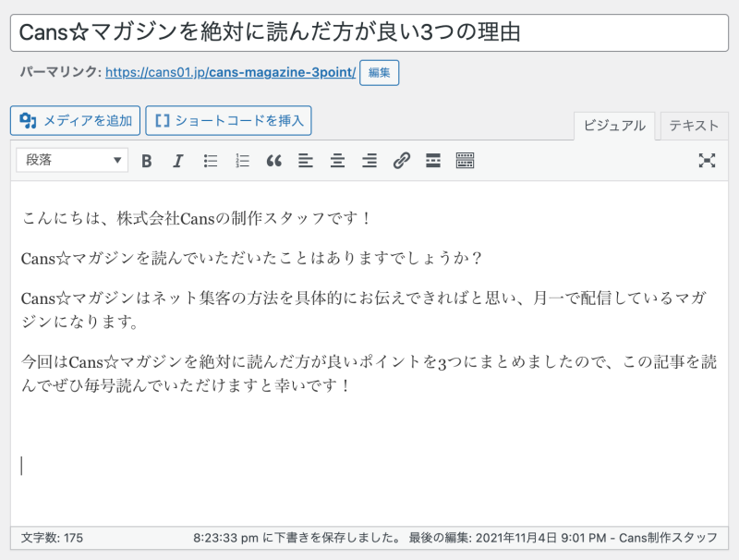Center align the text
The height and width of the screenshot is (560, 739).
tap(337, 161)
